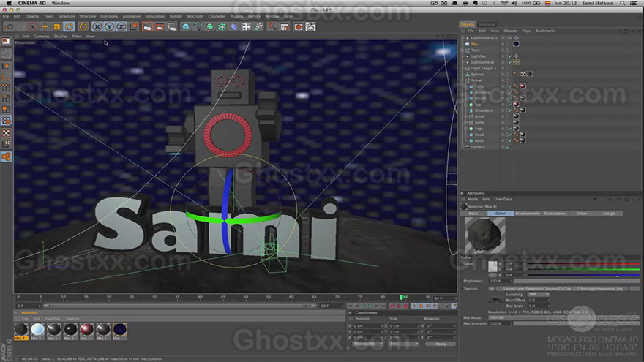Click Render to Picture Viewer icon
644x362 pixels.
(160, 26)
